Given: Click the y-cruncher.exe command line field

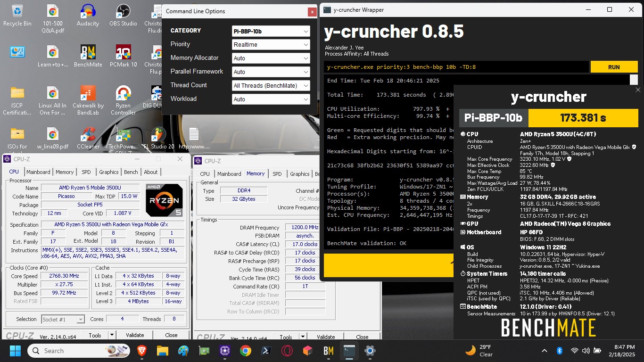Looking at the screenshot, I should [456, 67].
